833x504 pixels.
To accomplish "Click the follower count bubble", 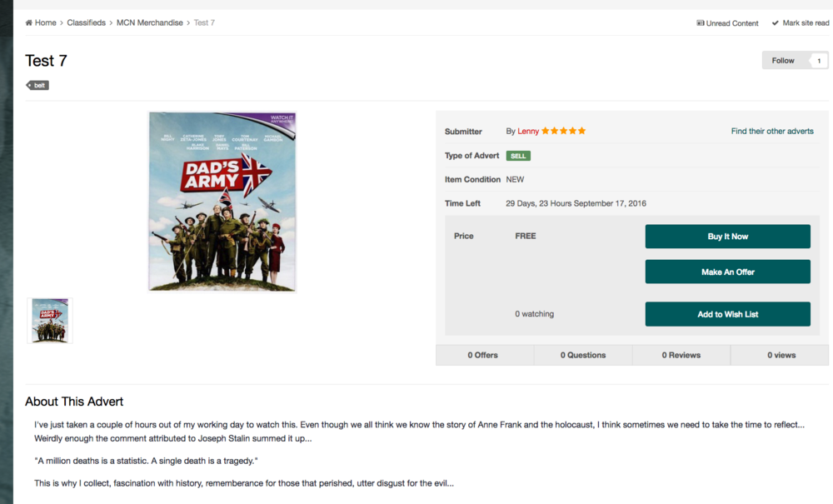I will pyautogui.click(x=819, y=61).
